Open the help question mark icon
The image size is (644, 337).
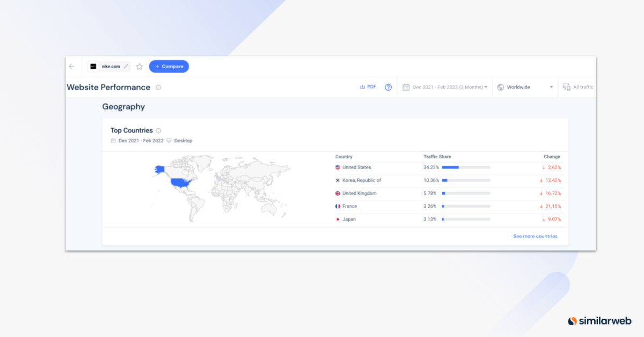[x=389, y=87]
